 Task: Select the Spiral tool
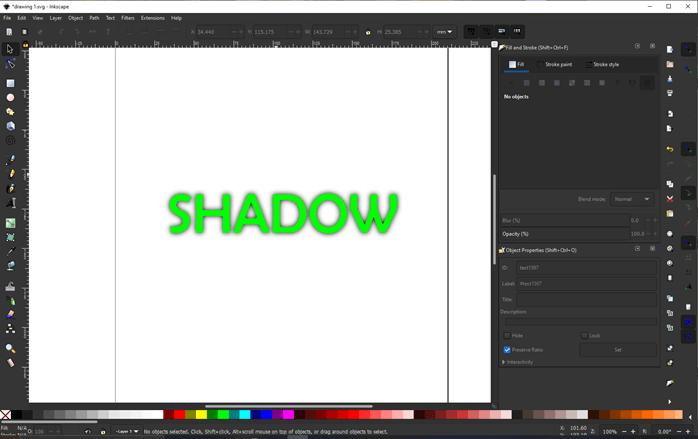(10, 140)
